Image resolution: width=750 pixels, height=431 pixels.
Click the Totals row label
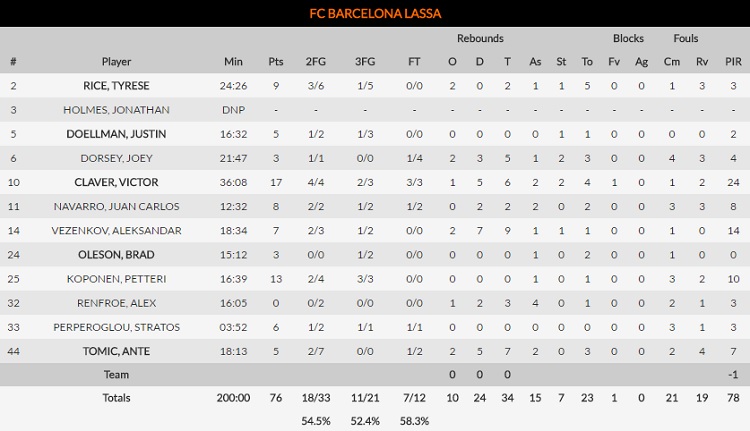pos(116,398)
